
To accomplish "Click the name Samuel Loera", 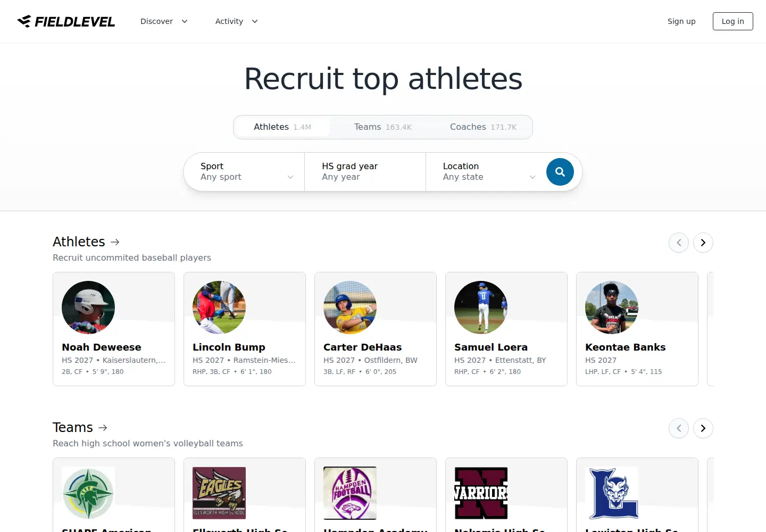I will [491, 347].
